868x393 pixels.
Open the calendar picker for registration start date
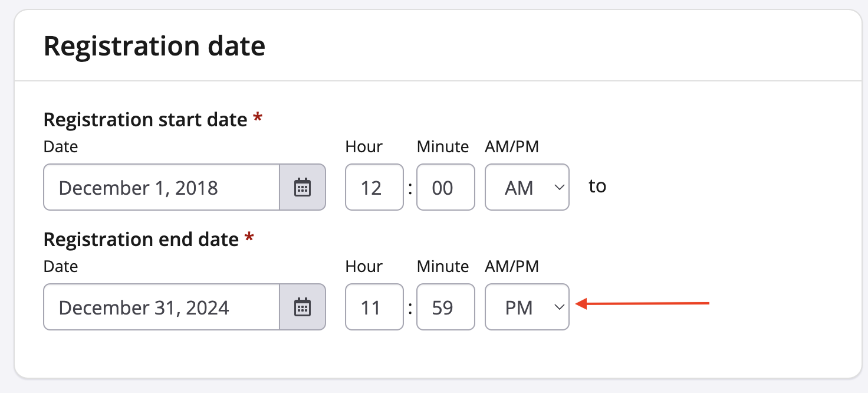tap(303, 188)
